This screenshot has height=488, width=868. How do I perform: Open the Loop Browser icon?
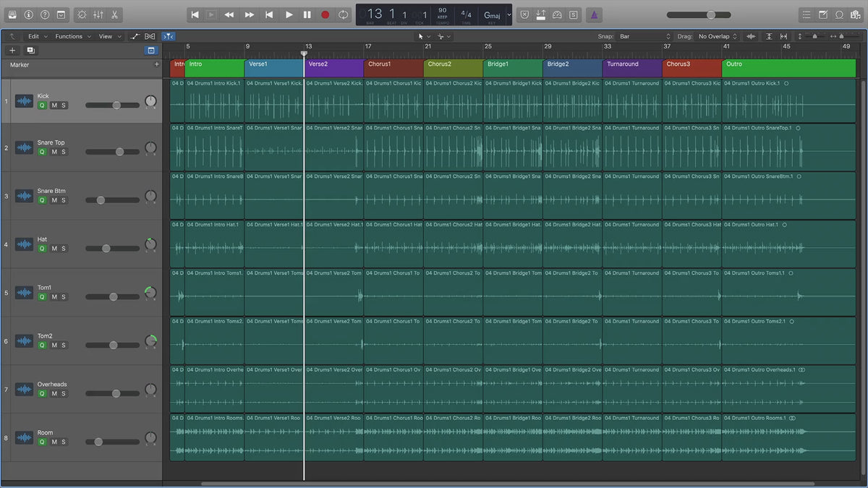click(839, 14)
